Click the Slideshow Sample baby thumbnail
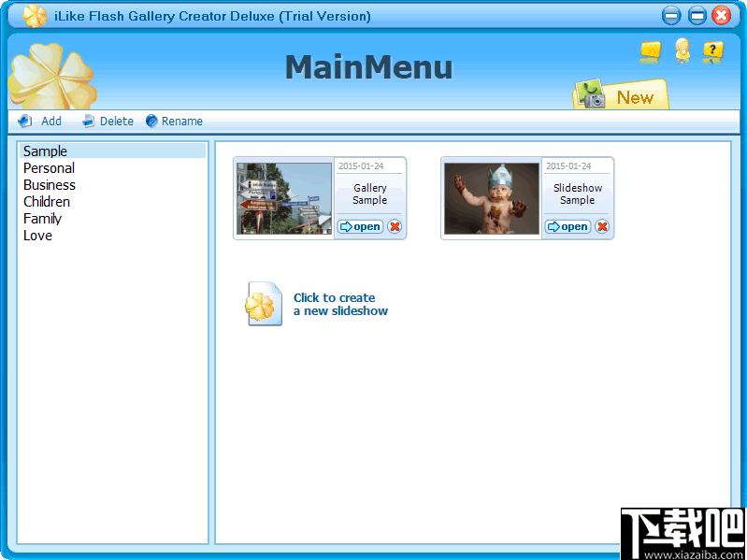The height and width of the screenshot is (560, 747). [x=492, y=198]
